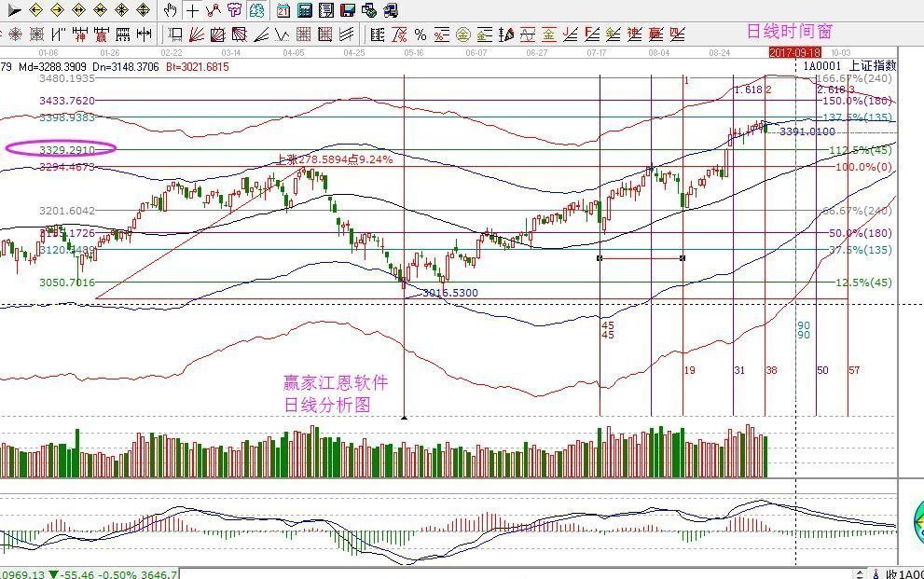
Task: Toggle the teal character toolbar icon
Action: click(x=256, y=10)
